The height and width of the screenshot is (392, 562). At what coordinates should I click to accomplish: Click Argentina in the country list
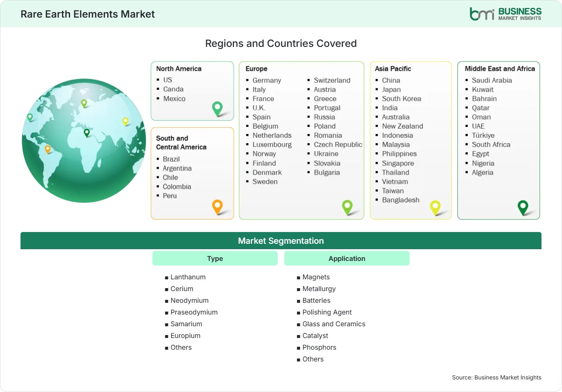tap(177, 168)
